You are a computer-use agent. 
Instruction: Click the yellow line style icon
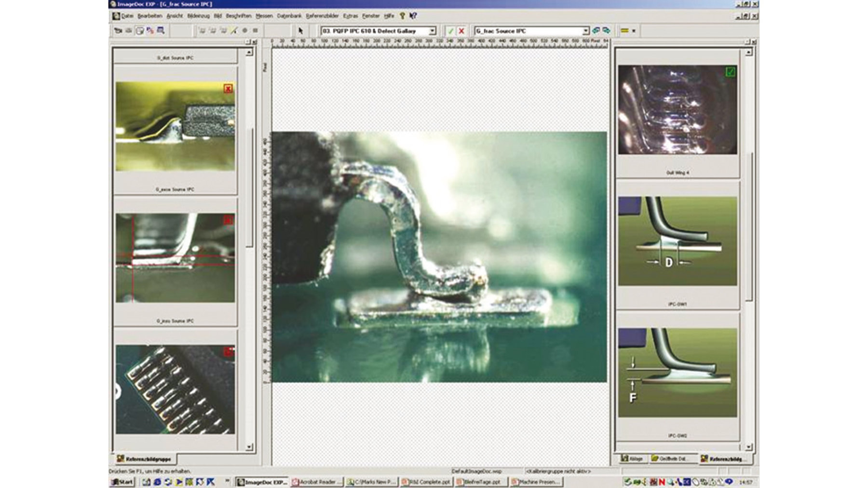[x=624, y=31]
